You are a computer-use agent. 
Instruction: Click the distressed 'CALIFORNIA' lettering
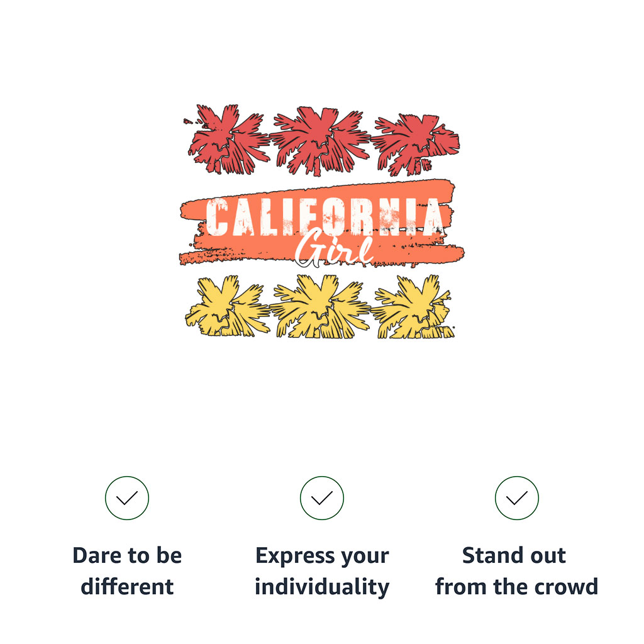click(x=325, y=217)
